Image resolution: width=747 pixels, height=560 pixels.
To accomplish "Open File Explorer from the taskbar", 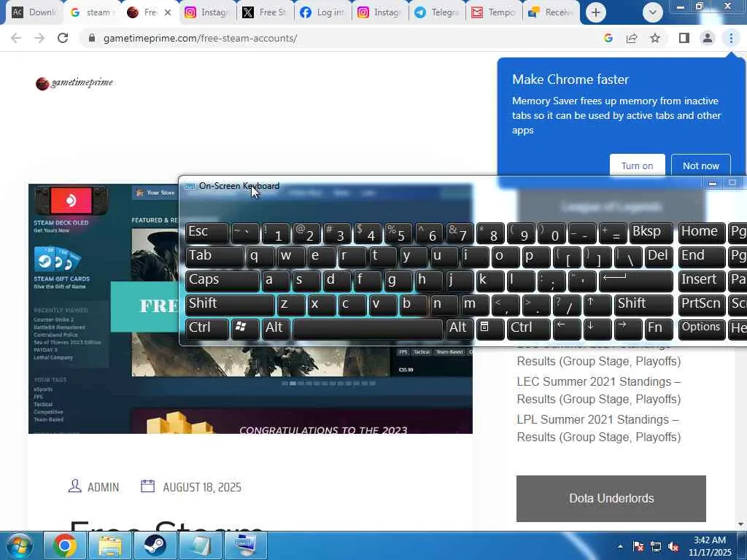I will click(109, 545).
